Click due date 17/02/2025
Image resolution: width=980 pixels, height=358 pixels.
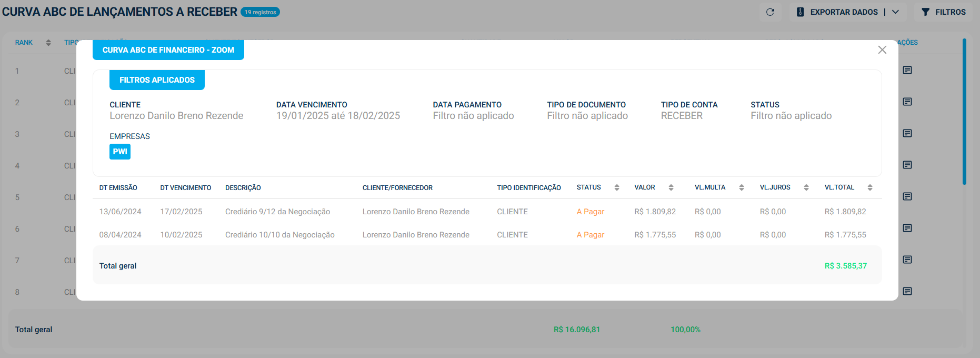coord(181,212)
